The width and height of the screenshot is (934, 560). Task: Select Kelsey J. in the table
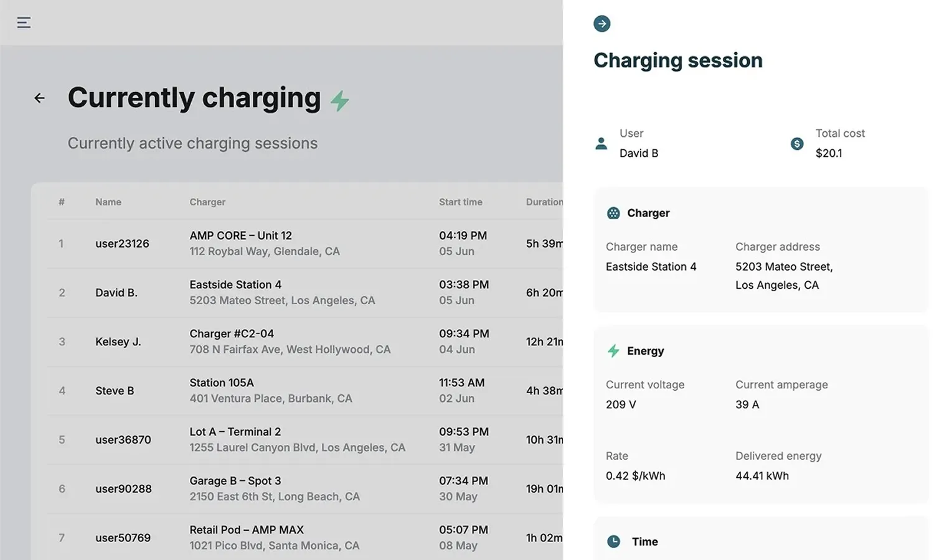pos(118,342)
